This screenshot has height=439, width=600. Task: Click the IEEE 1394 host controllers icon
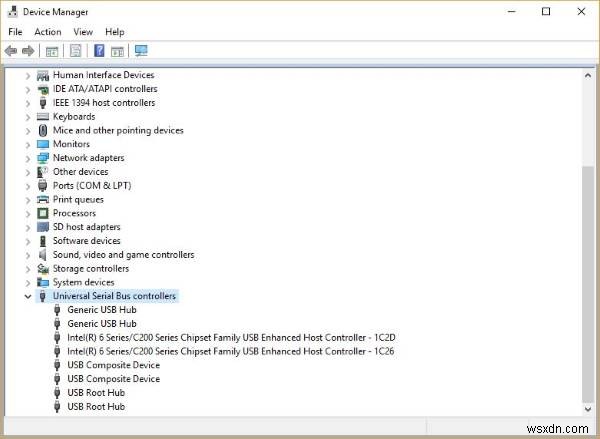click(x=43, y=103)
